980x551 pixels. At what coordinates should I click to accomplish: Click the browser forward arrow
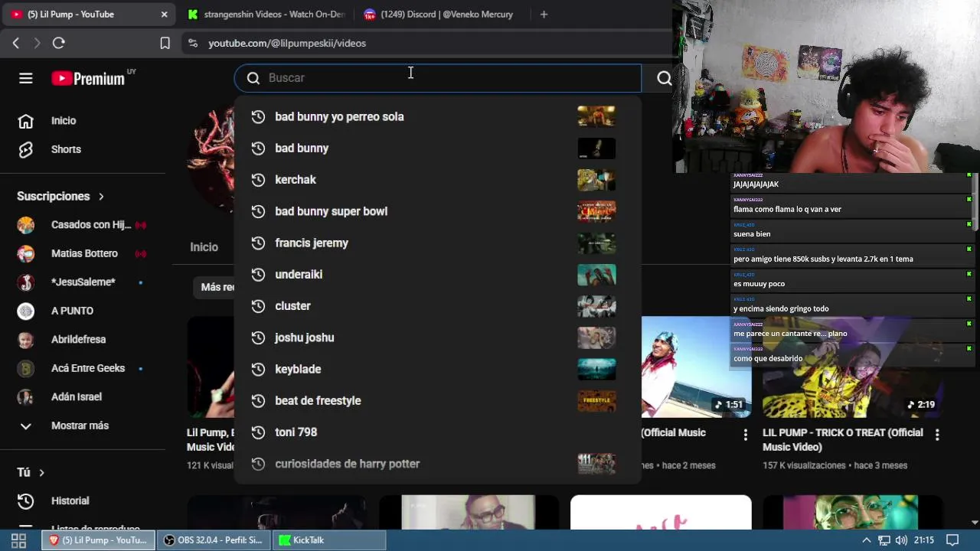[x=37, y=44]
